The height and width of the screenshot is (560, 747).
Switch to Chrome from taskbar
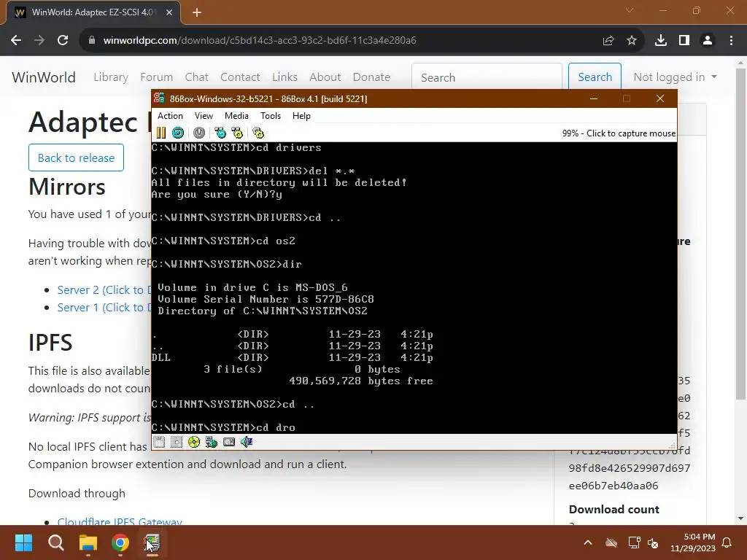click(120, 542)
